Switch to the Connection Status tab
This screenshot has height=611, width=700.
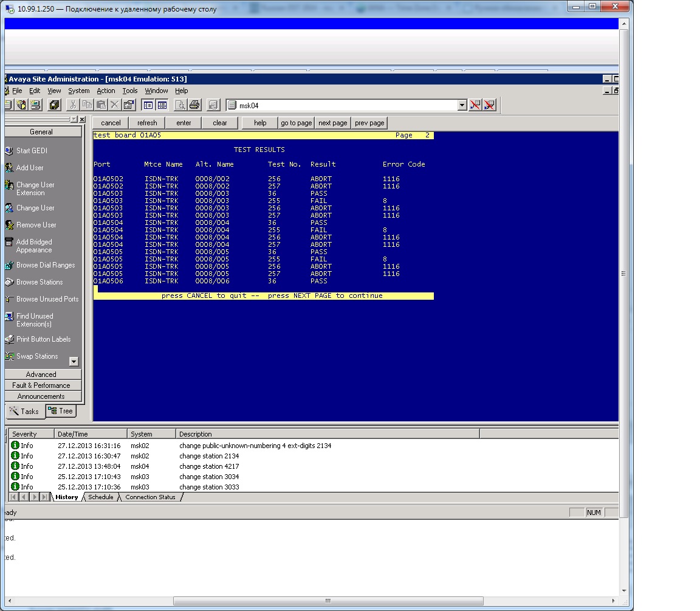pyautogui.click(x=151, y=497)
